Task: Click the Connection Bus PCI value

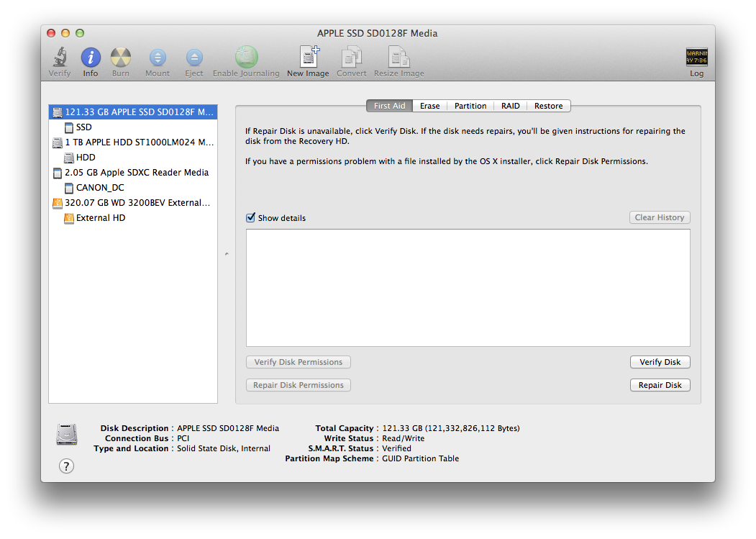Action: coord(183,439)
